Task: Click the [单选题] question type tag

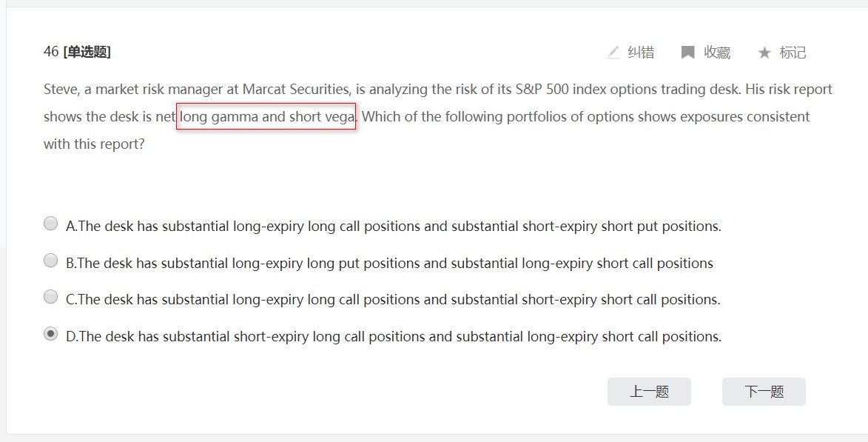Action: (87, 52)
